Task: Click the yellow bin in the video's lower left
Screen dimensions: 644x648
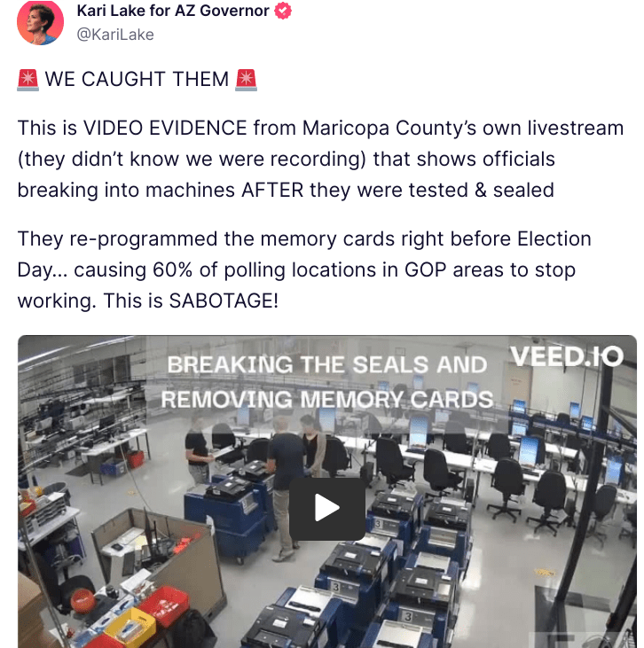Action: [130, 627]
